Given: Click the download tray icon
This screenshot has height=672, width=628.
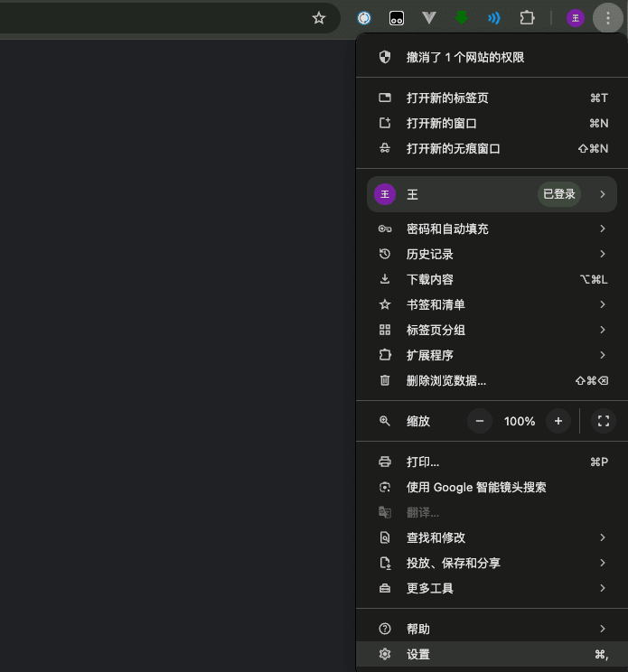Looking at the screenshot, I should click(385, 279).
